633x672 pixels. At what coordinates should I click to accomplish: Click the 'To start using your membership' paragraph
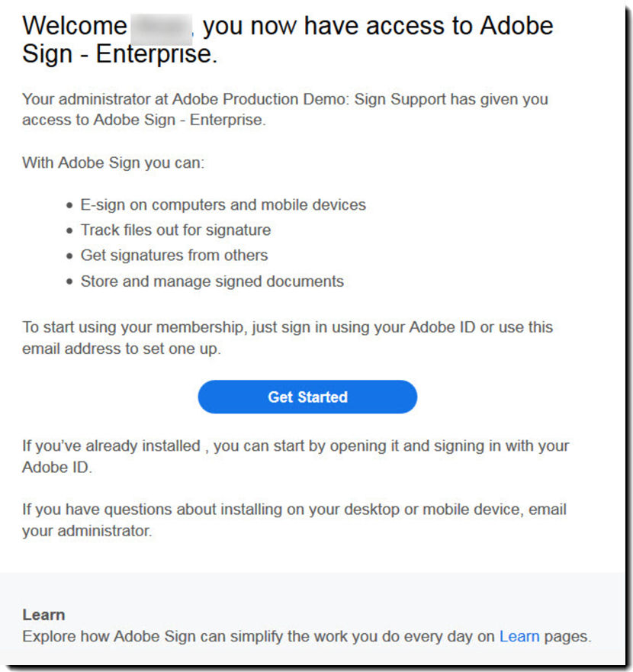[287, 327]
